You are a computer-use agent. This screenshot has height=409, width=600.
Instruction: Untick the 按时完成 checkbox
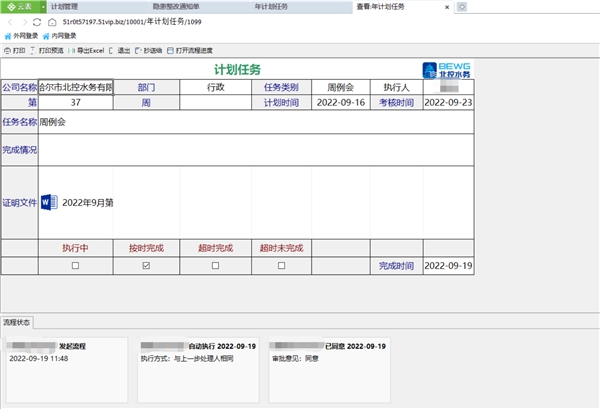146,266
